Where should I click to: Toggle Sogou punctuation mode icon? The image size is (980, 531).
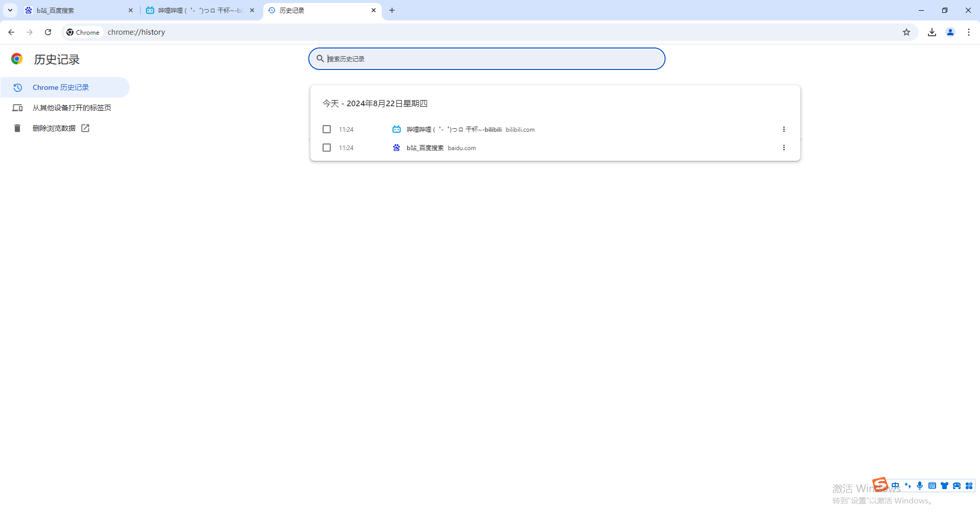pyautogui.click(x=908, y=486)
